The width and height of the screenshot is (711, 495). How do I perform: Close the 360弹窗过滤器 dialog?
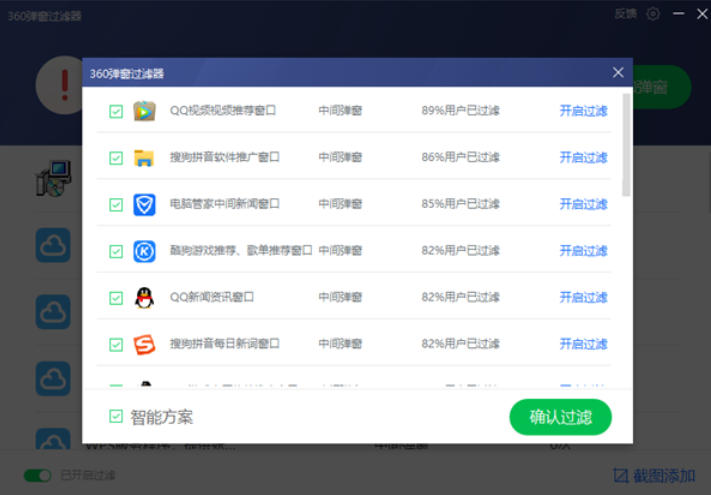click(x=618, y=73)
